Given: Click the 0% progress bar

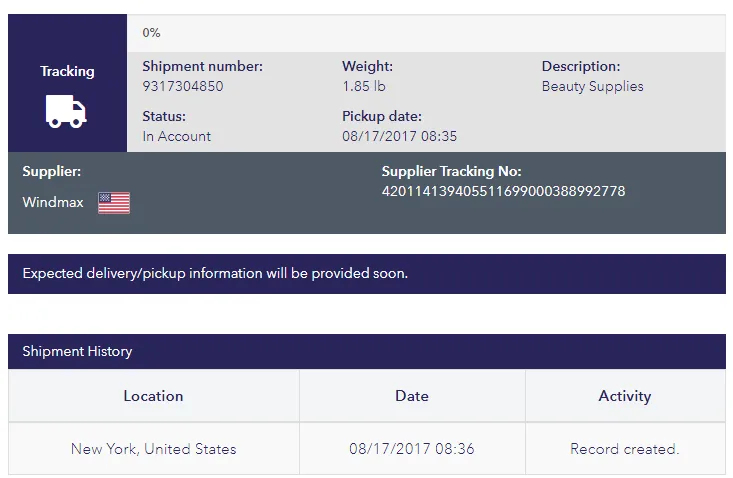Looking at the screenshot, I should (426, 33).
